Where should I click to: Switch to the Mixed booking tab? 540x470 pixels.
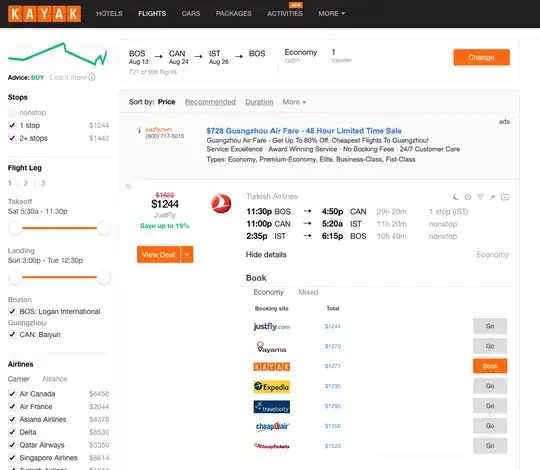(x=308, y=292)
